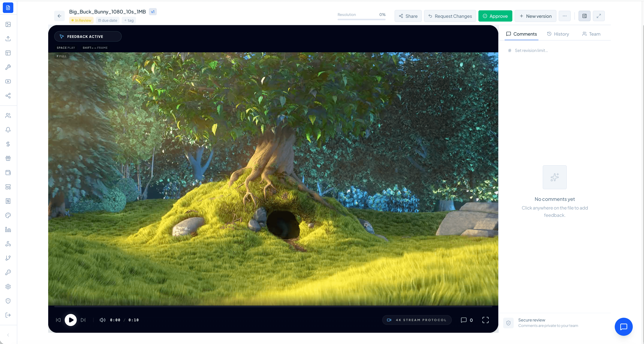Viewport: 644px width, 344px height.
Task: Open the stacked layout template sidebar icon
Action: [8, 187]
